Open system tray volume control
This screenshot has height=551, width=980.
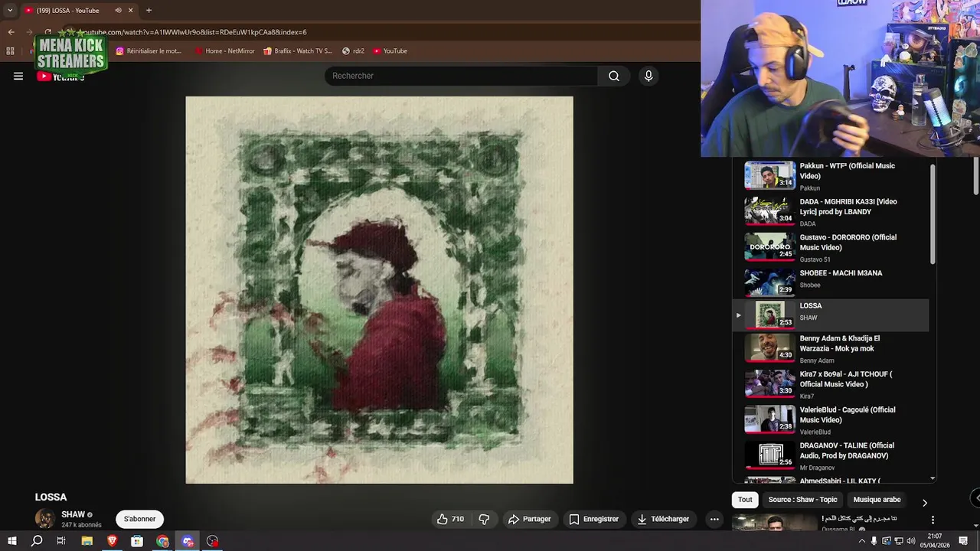coord(910,541)
